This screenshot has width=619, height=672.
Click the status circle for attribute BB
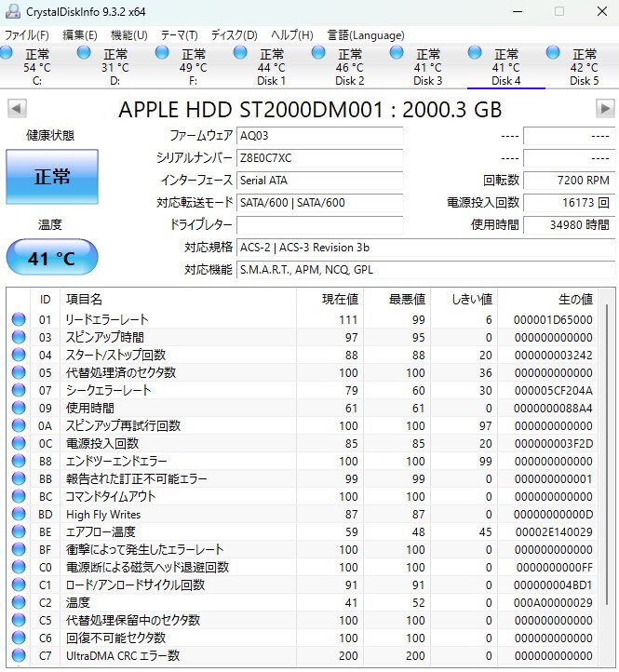point(19,478)
